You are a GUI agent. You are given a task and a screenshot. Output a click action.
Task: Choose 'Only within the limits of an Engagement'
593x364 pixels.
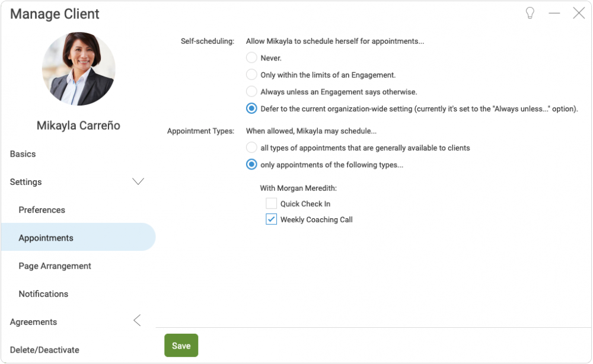coord(251,75)
